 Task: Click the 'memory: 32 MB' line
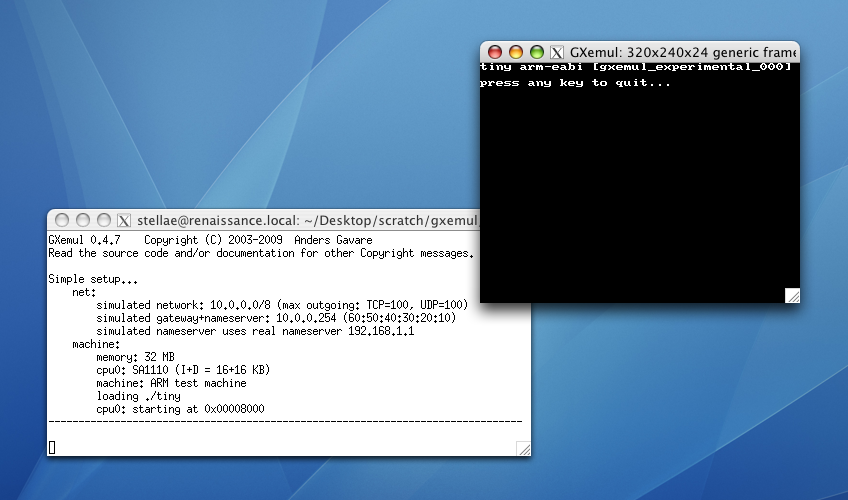coord(135,357)
